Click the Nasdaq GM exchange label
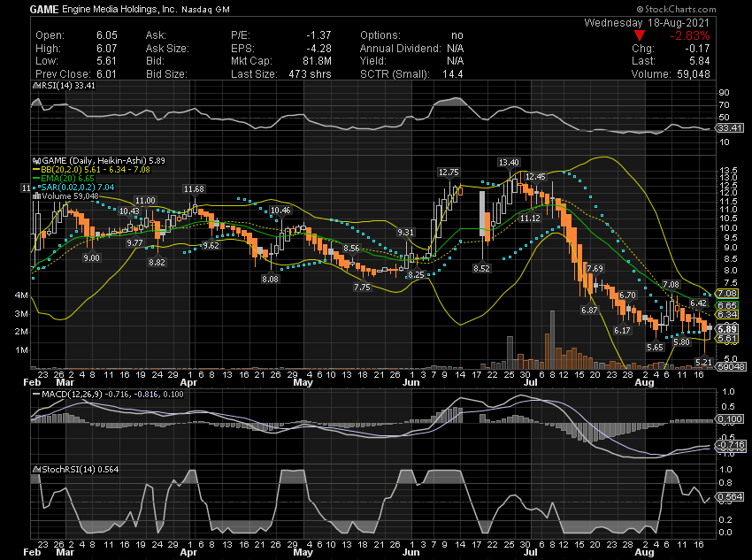Image resolution: width=752 pixels, height=560 pixels. (x=205, y=10)
